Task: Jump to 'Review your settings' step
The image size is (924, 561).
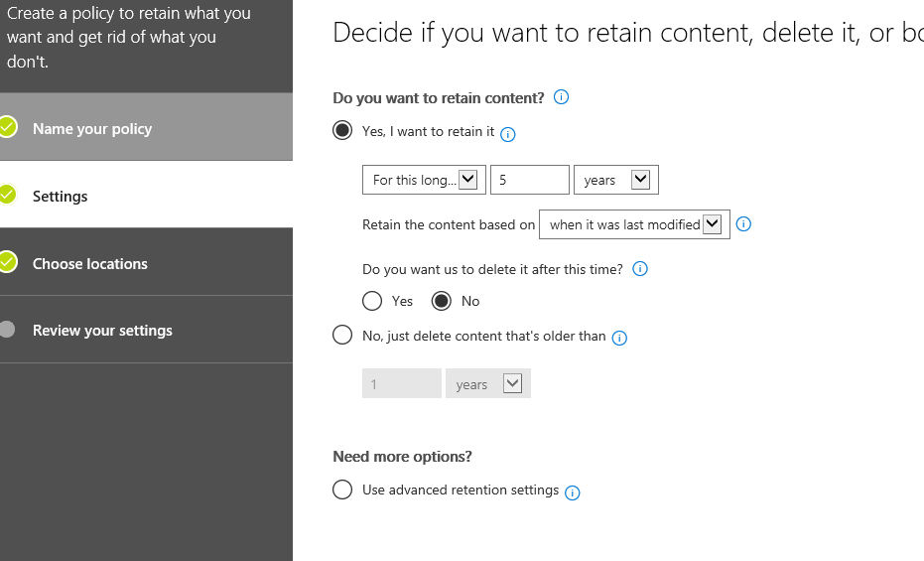Action: click(102, 331)
